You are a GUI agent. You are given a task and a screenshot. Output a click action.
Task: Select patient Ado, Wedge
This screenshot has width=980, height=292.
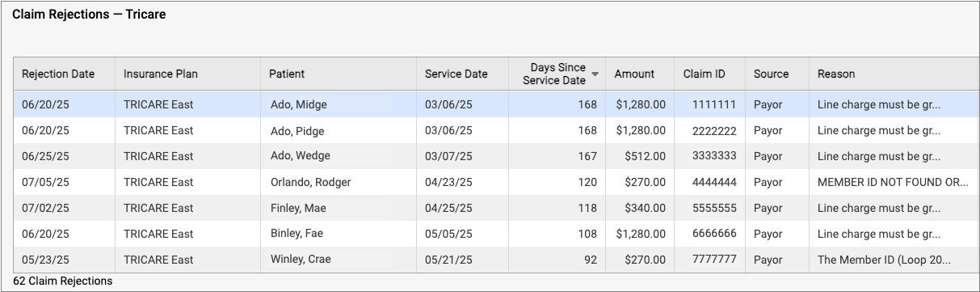[x=301, y=156]
